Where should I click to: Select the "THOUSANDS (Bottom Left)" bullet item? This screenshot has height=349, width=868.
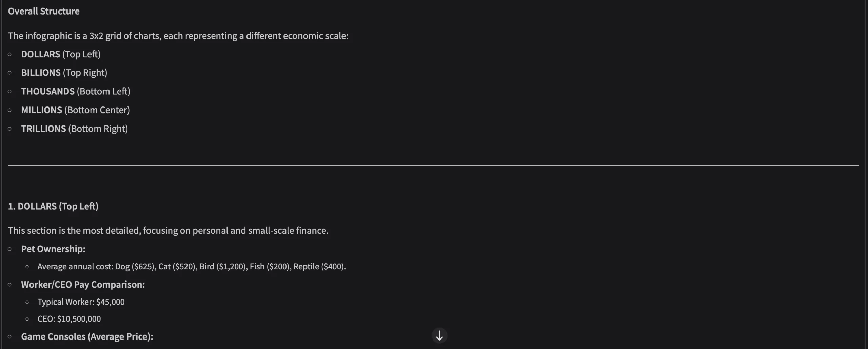[76, 91]
